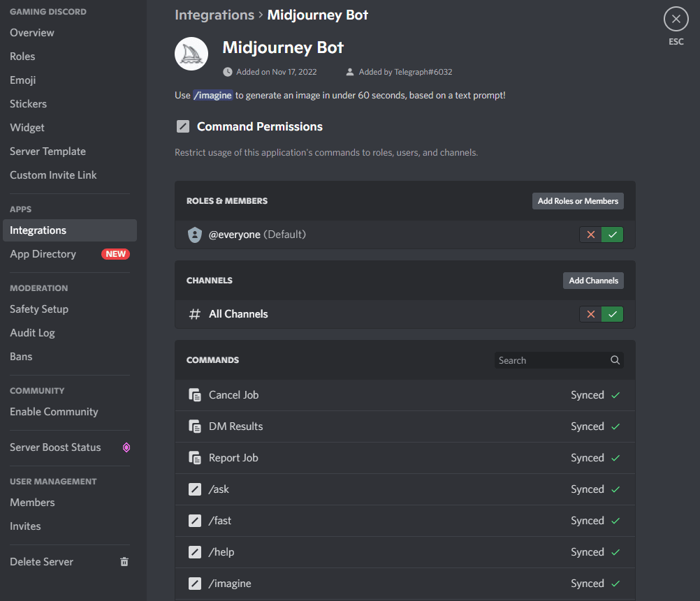Click the Delete Server trash icon
The height and width of the screenshot is (601, 700).
124,562
